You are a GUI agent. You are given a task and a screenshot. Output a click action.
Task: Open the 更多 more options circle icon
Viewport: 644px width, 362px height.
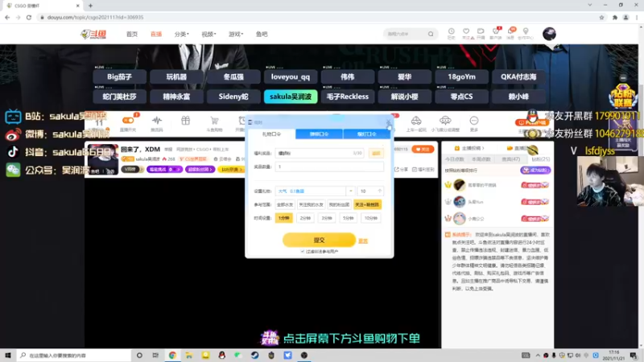point(474,120)
